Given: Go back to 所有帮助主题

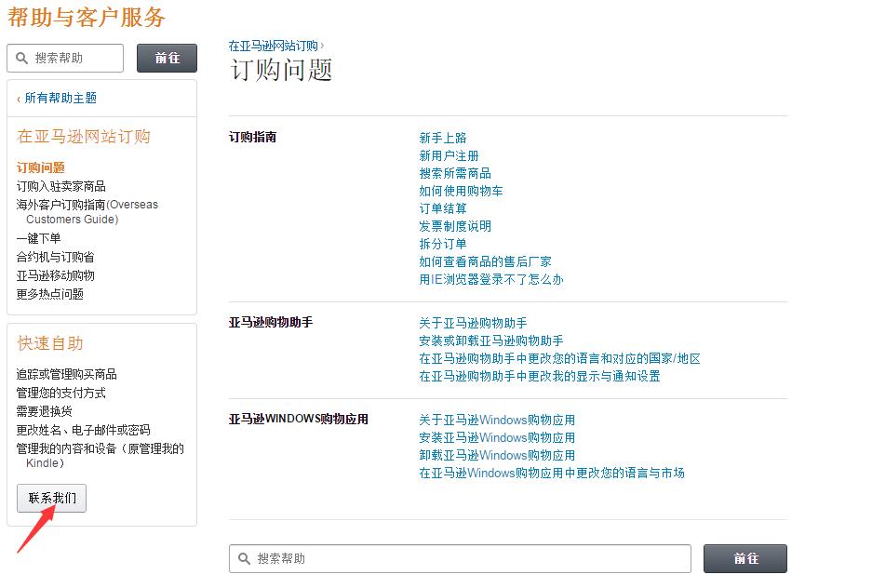Looking at the screenshot, I should click(x=60, y=98).
